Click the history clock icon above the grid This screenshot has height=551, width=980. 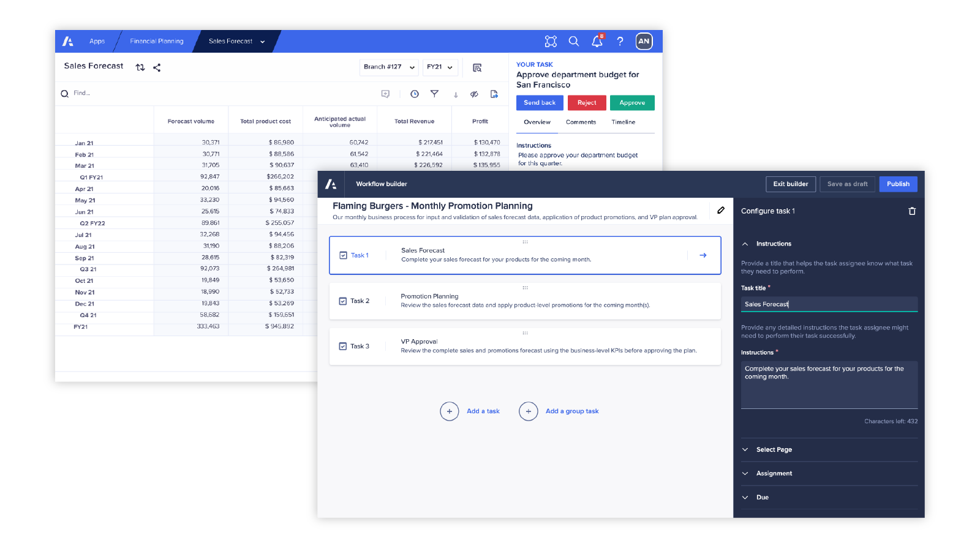click(415, 94)
